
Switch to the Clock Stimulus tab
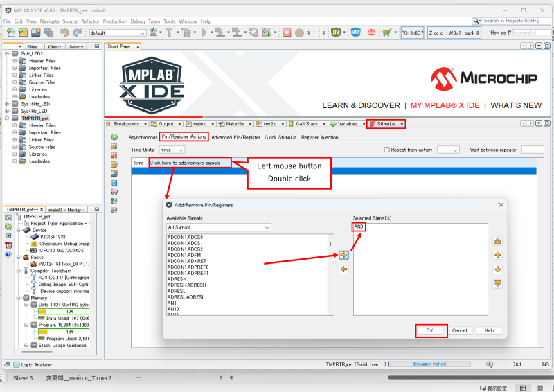280,137
